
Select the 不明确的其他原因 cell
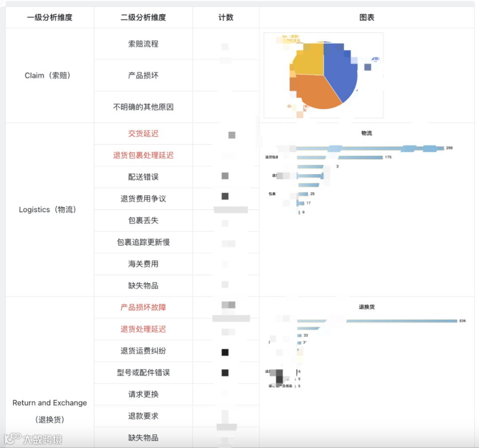coord(143,107)
